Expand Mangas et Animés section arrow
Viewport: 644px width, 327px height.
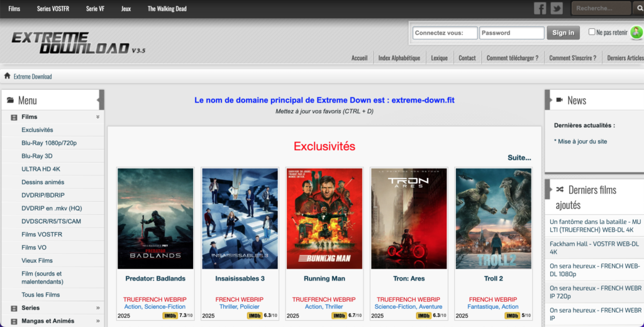coord(97,321)
